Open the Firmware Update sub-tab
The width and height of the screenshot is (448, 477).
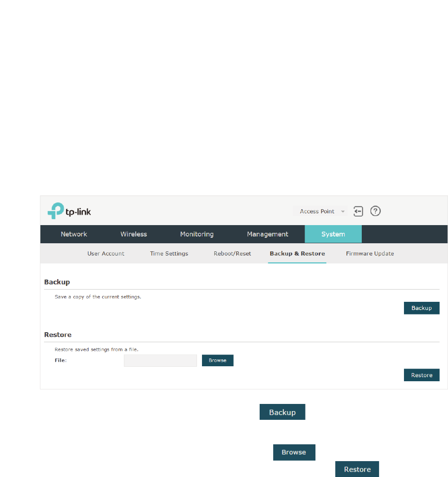point(370,253)
